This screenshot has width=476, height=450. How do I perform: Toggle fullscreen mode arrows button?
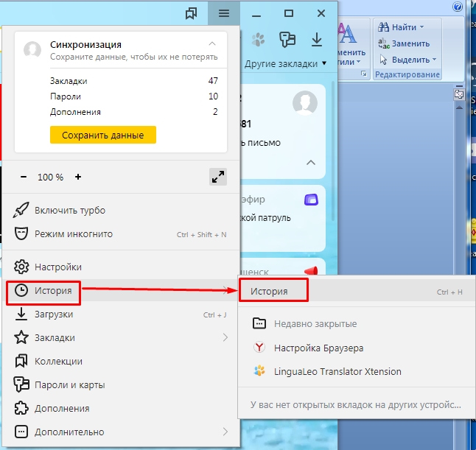[x=218, y=177]
